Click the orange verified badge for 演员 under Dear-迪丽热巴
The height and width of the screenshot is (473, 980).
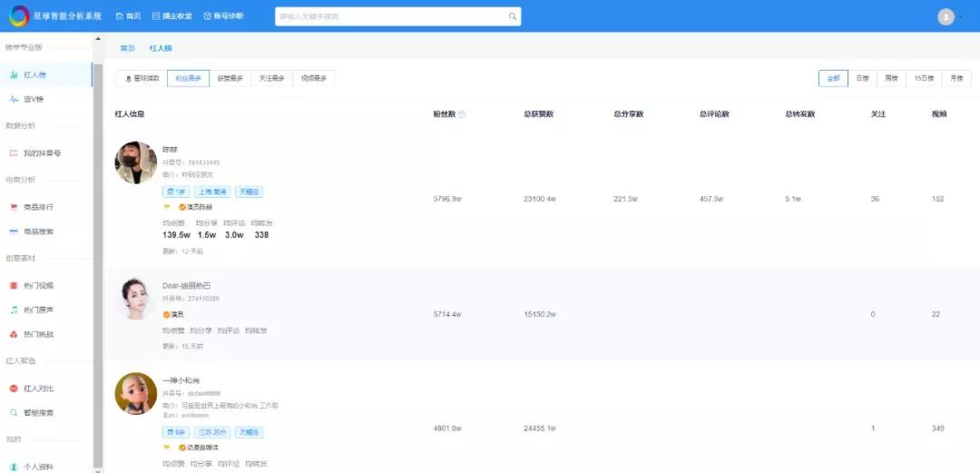coord(166,315)
